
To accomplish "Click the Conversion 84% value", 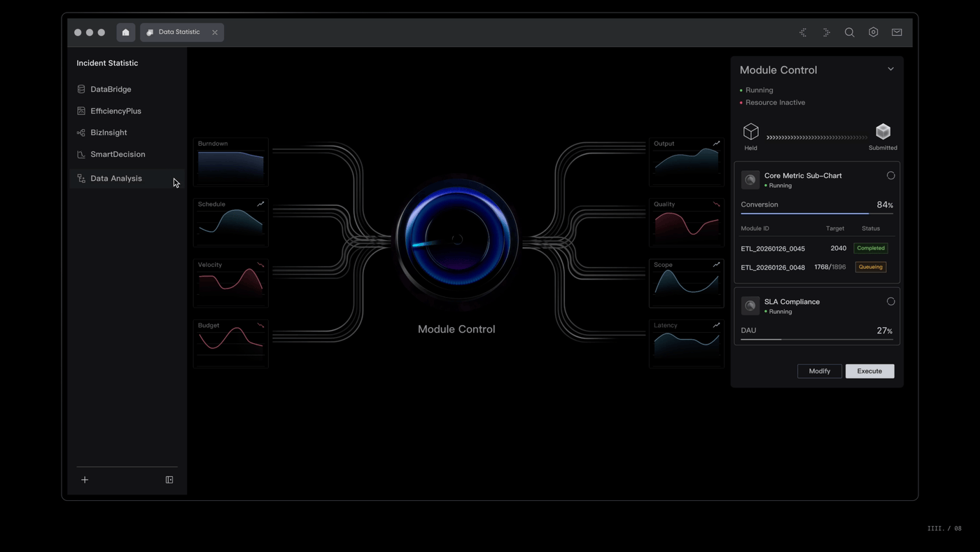I will [x=885, y=205].
